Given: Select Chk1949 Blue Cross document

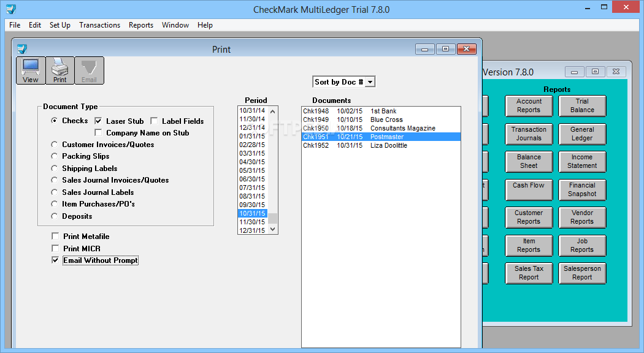Looking at the screenshot, I should pyautogui.click(x=381, y=120).
